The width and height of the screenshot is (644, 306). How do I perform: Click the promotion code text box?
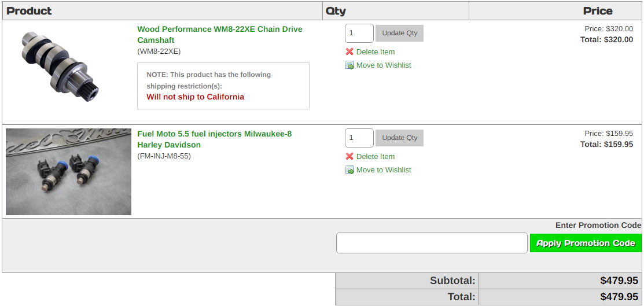coord(432,243)
